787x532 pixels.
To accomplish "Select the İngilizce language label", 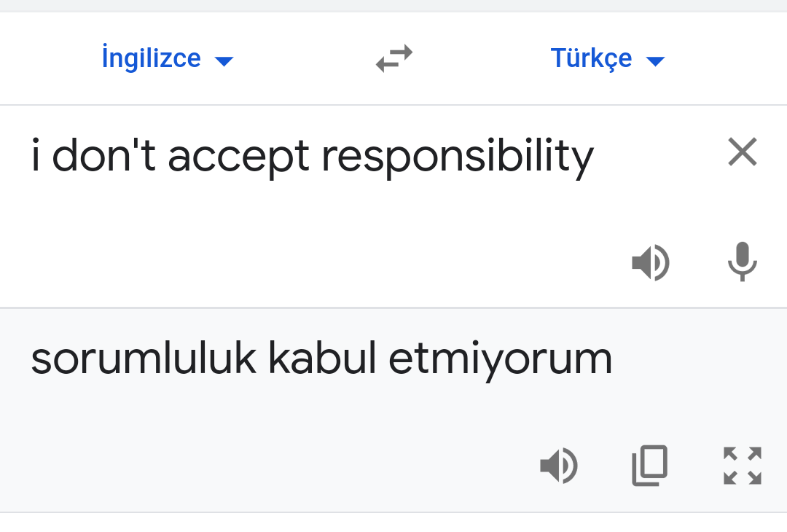I will (x=152, y=58).
